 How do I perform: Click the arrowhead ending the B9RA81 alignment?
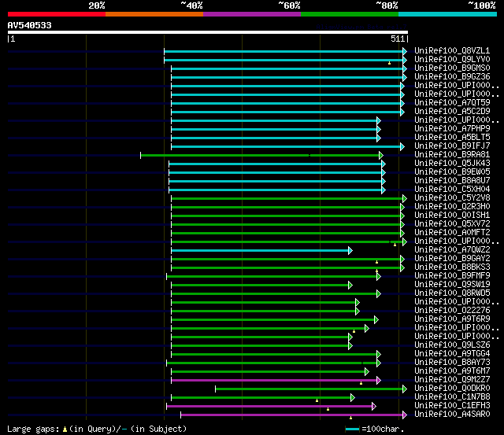pos(381,156)
